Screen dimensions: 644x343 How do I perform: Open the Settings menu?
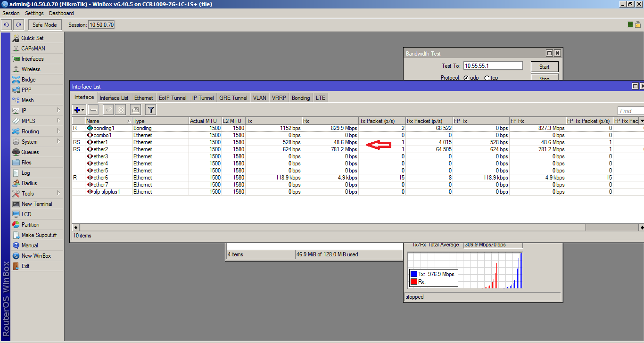click(34, 13)
